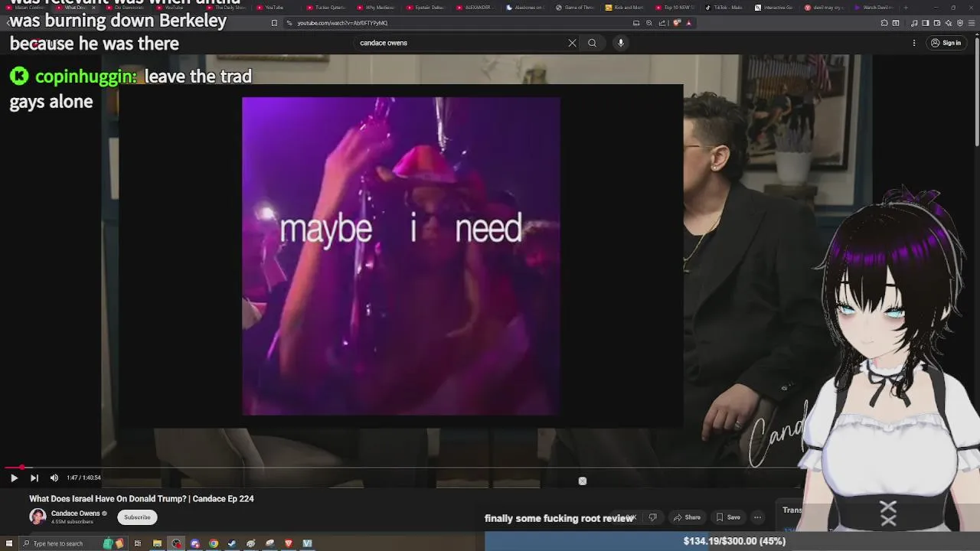Image resolution: width=980 pixels, height=551 pixels.
Task: Open a new browser tab with plus
Action: tap(906, 8)
